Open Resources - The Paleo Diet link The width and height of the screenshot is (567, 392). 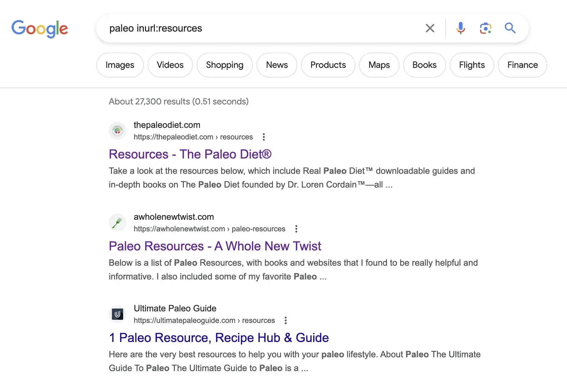pos(190,154)
